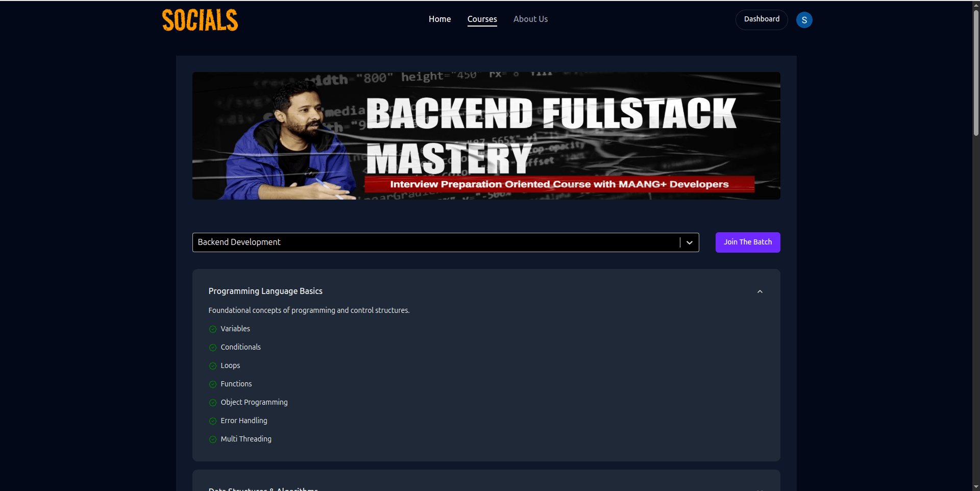Open the Backend Development course dropdown
Screen dimensions: 980x491
(446, 242)
